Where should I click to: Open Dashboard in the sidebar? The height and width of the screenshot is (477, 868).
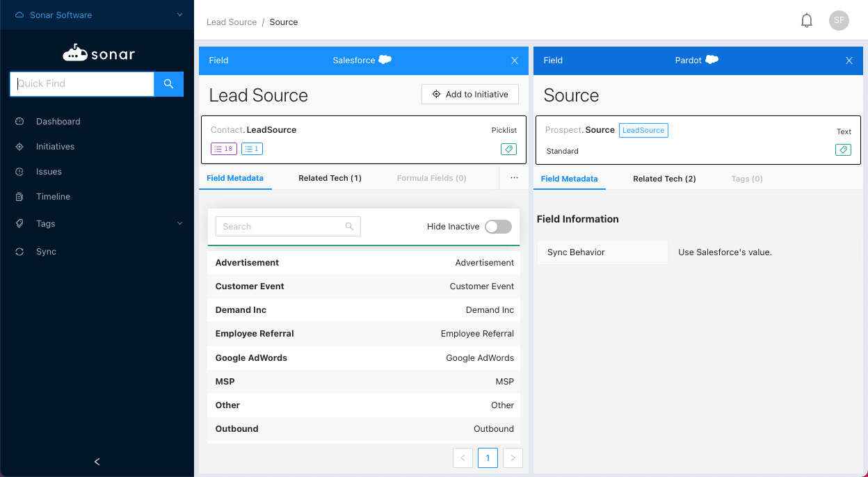(58, 122)
